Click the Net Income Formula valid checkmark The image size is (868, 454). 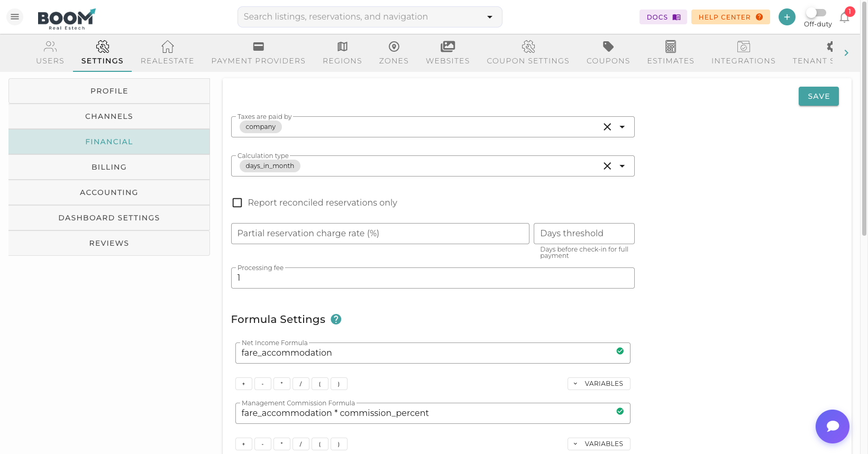pos(620,351)
